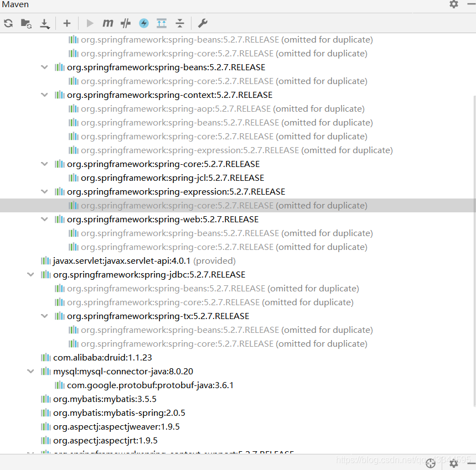Select spring-core omitted duplicate under spring-beans node
This screenshot has height=470, width=476.
[224, 81]
